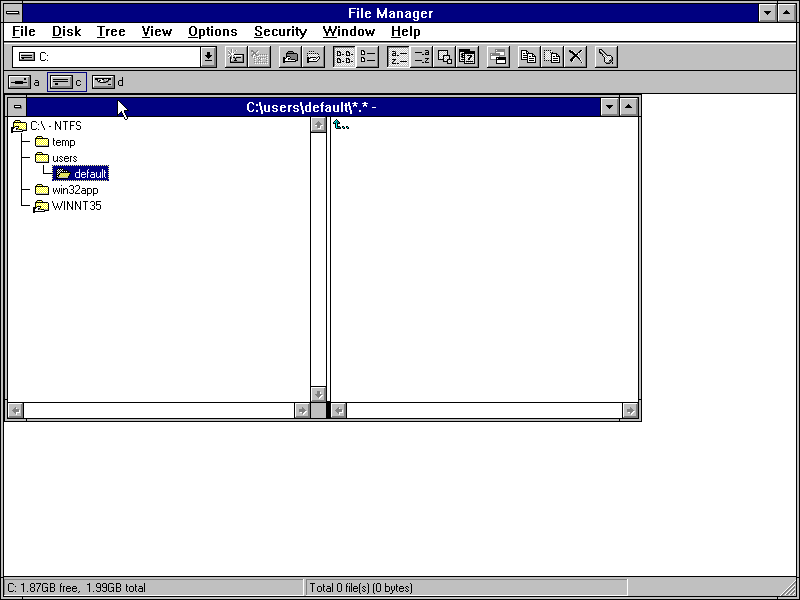Click file pane scroll right arrow
Screen dimensions: 800x600
[630, 410]
